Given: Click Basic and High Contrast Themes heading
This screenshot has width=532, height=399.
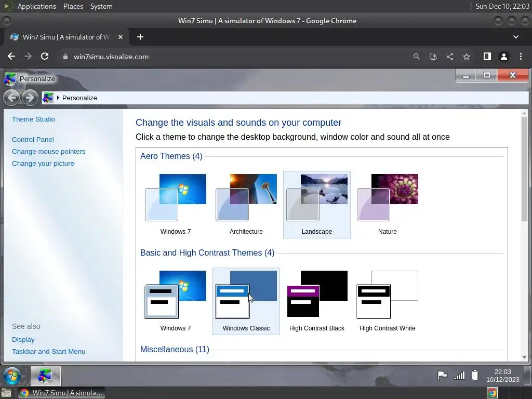Looking at the screenshot, I should pyautogui.click(x=207, y=253).
